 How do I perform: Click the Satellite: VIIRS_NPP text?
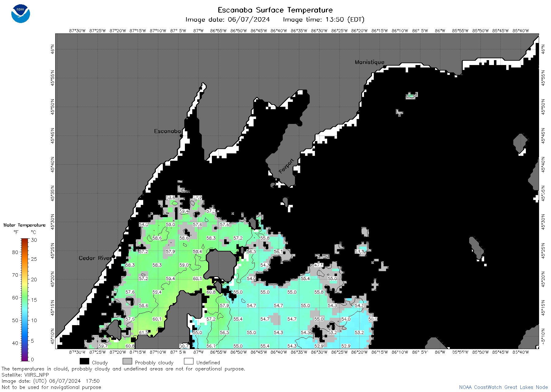pos(25,375)
